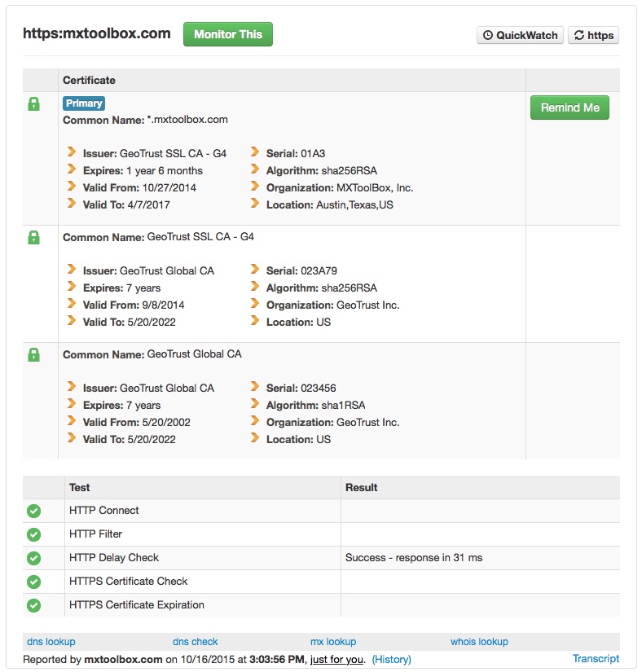Screen dimensions: 642x672
Task: Click the orange arrow beside Serial: 01A3
Action: pos(255,152)
